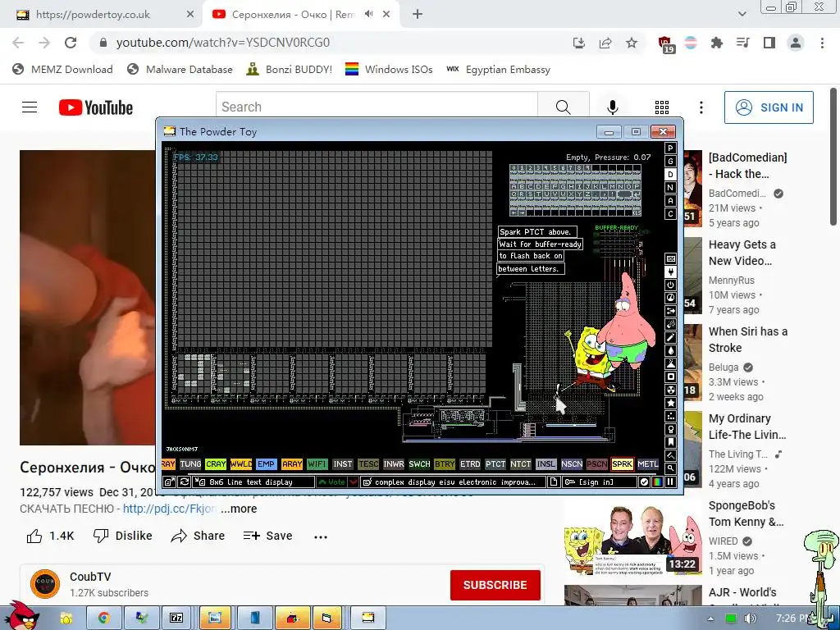Toggle the N display mode button
The image size is (840, 630).
tap(670, 188)
